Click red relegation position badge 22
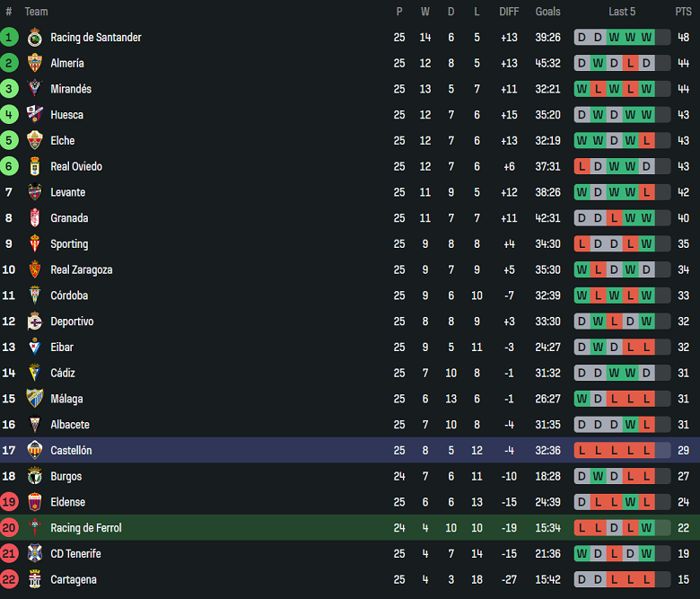700x599 pixels. [9, 580]
